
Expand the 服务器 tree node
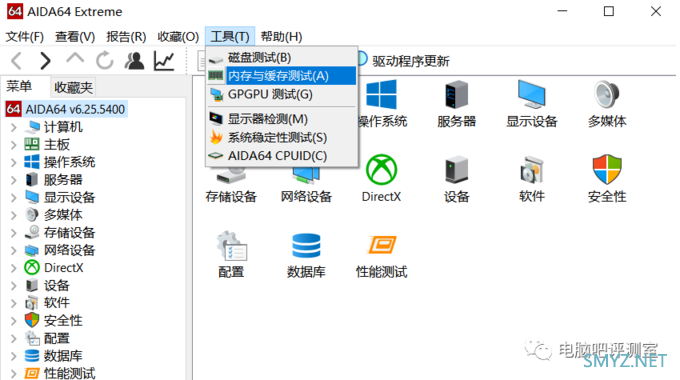(x=14, y=180)
